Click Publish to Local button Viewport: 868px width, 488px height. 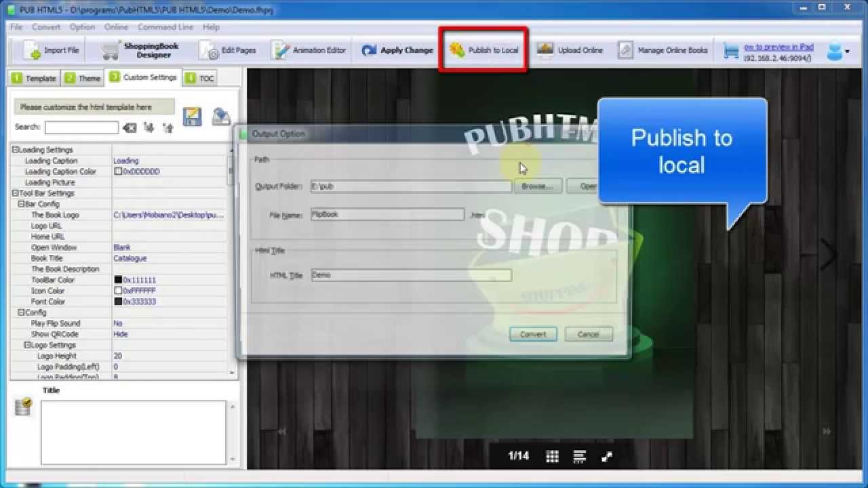484,50
